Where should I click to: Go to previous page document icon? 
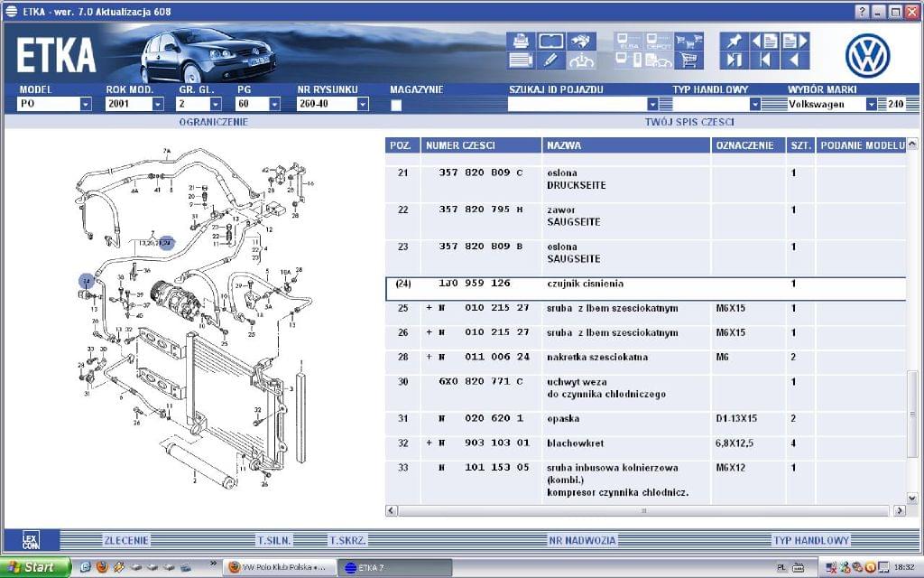coord(764,41)
